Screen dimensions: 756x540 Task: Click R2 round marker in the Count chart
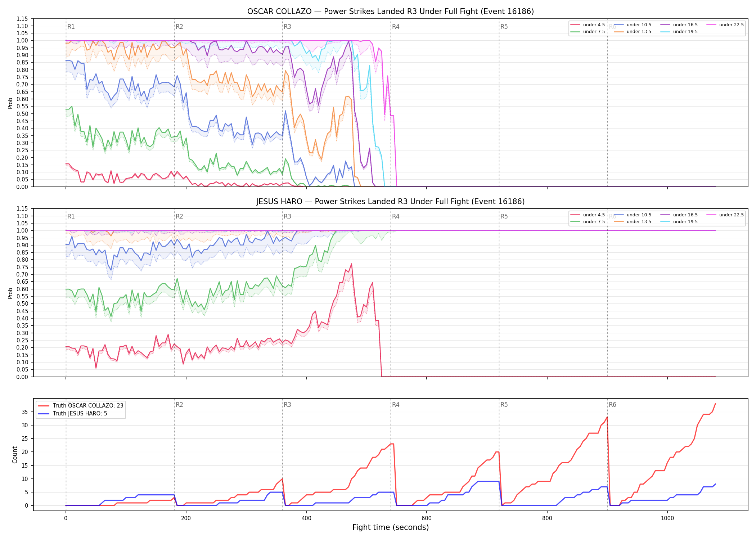pos(179,405)
